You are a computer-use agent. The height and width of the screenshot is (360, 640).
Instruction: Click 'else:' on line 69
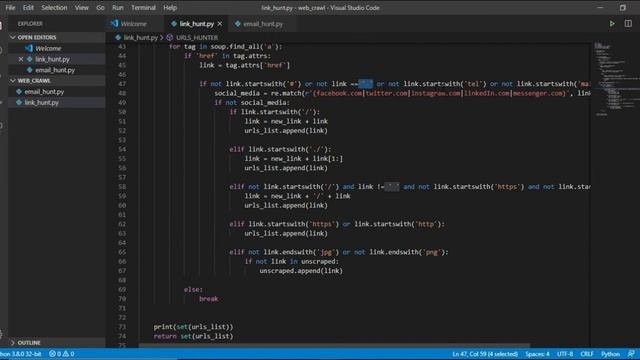point(193,290)
